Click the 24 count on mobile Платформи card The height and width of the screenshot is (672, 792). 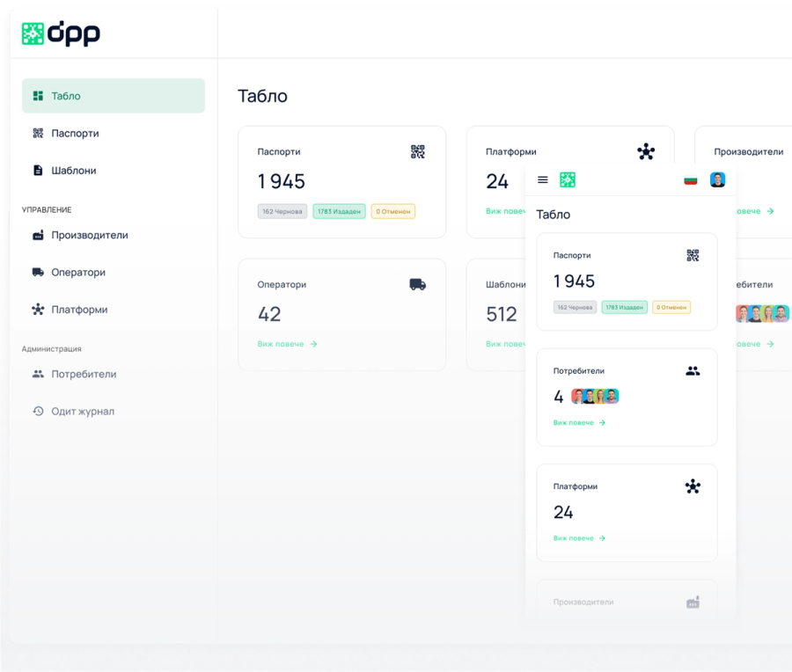coord(563,513)
